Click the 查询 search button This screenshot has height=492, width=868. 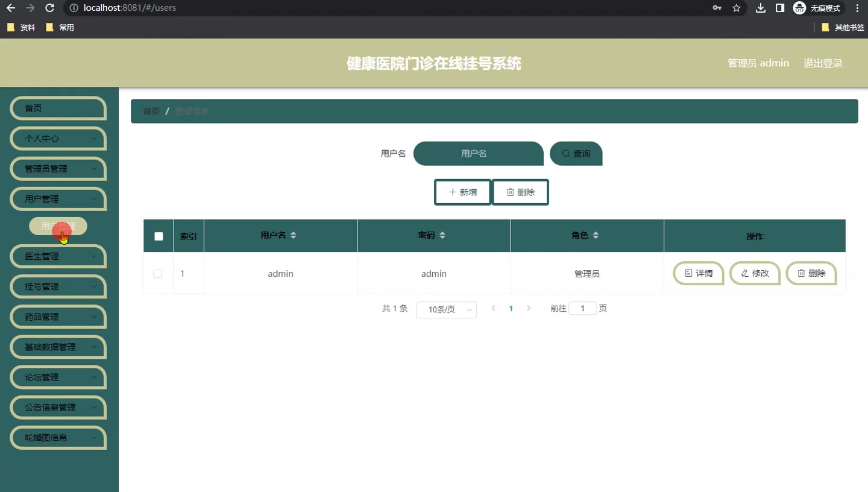click(x=576, y=154)
